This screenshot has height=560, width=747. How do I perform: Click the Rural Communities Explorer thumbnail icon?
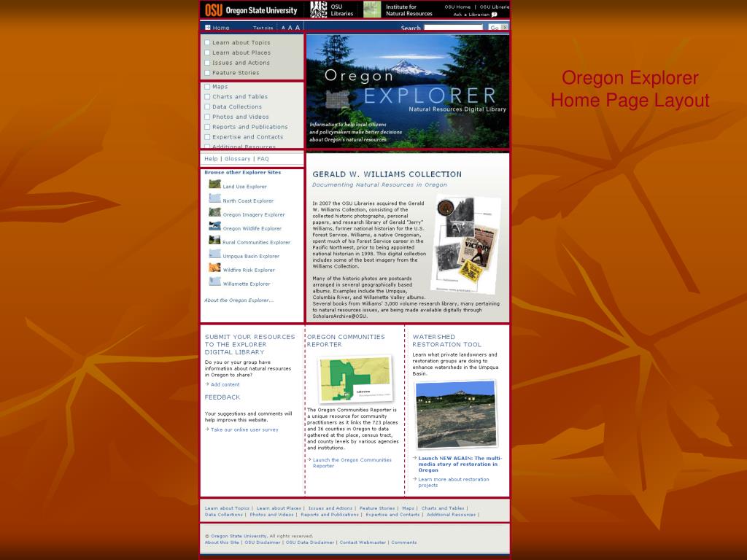[x=215, y=239]
